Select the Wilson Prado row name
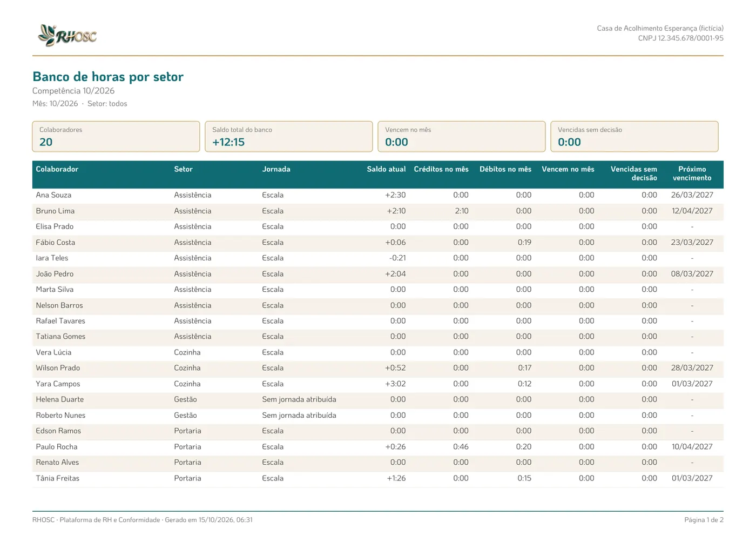The image size is (756, 535). point(58,368)
